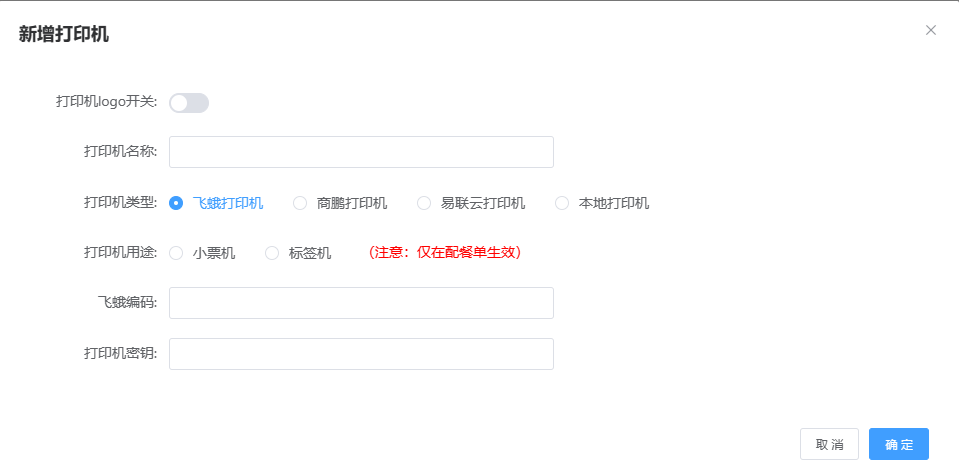Click the 打印机logo开关 field label text

tap(106, 102)
